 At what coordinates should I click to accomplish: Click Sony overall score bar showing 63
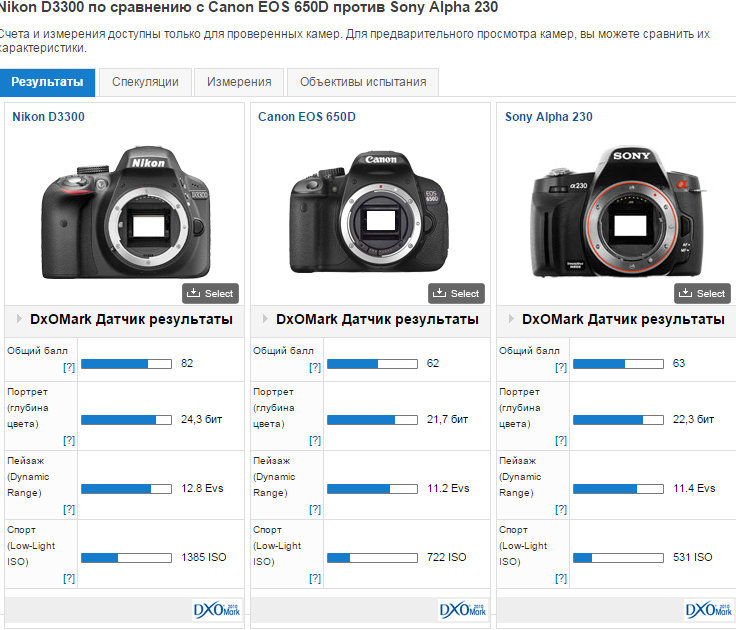click(618, 364)
